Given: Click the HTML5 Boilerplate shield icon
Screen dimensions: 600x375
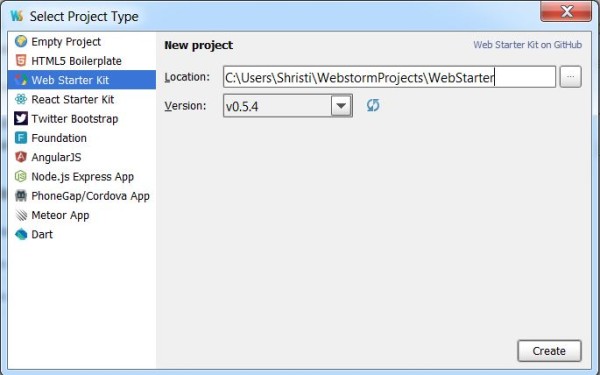Looking at the screenshot, I should pyautogui.click(x=21, y=60).
